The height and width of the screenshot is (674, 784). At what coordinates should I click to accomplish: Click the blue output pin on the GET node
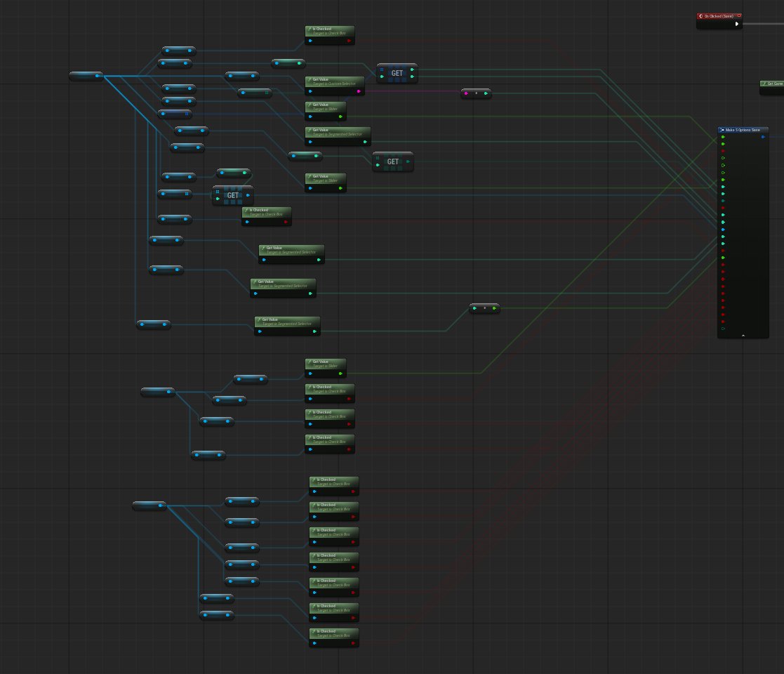pos(248,195)
